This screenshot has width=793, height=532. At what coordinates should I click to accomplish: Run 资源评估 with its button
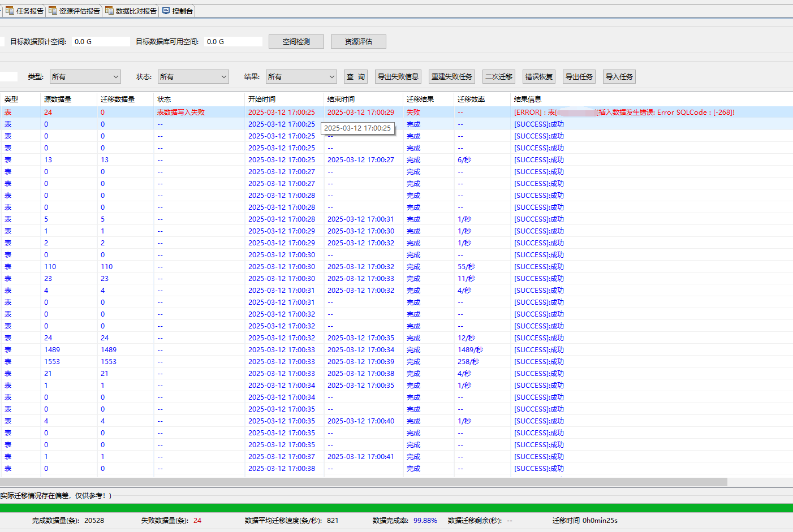[x=358, y=41]
